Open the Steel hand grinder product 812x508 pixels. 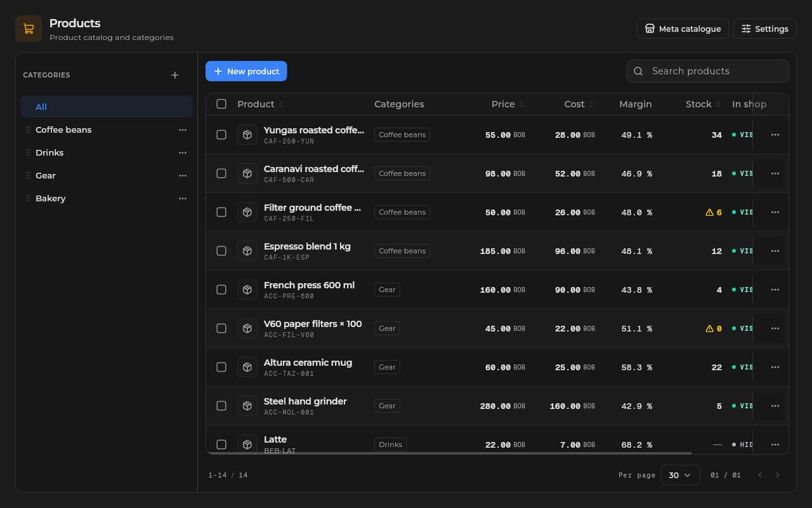point(305,401)
